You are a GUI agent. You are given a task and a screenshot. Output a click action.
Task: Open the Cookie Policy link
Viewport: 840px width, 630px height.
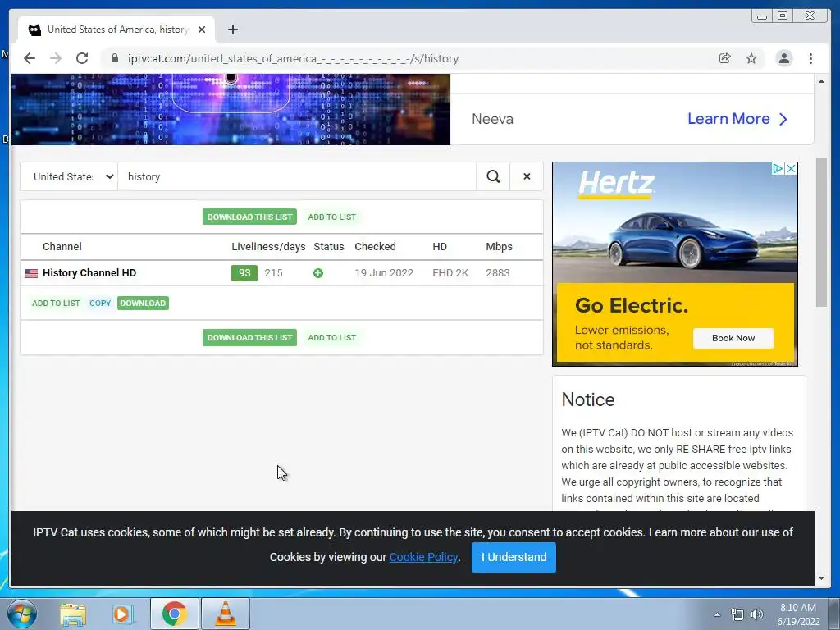point(423,557)
